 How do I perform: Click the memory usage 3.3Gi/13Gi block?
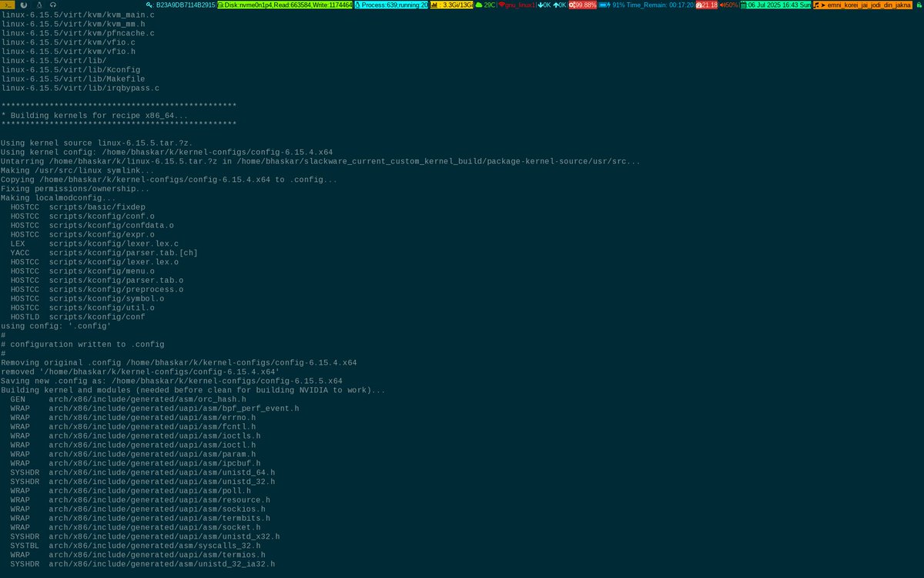[451, 5]
